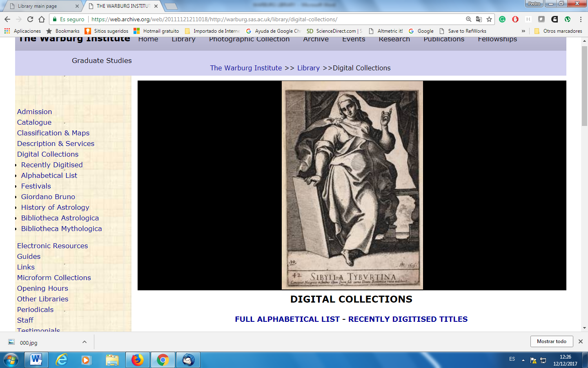The image size is (588, 368).
Task: Open the Chrome three-dot menu
Action: click(x=581, y=19)
